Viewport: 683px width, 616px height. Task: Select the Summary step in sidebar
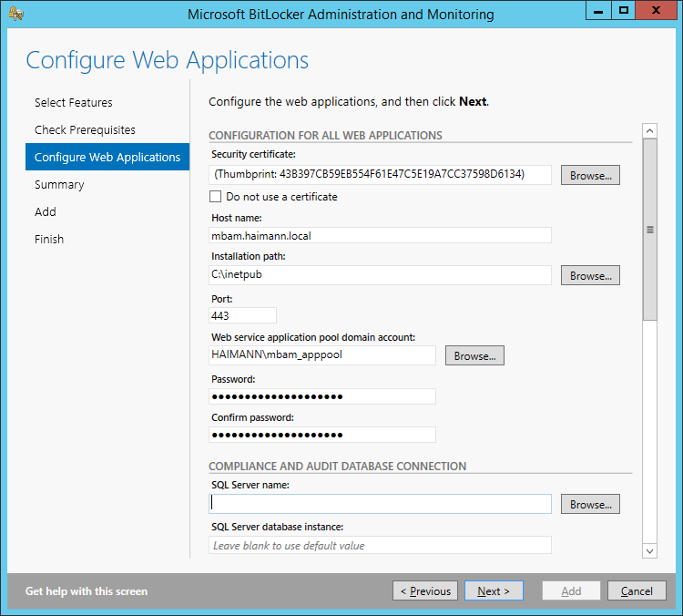(59, 184)
